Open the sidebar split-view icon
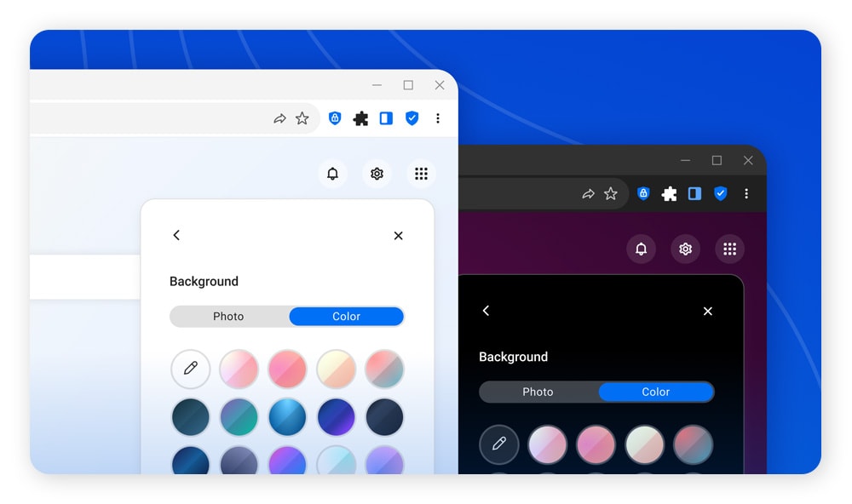The width and height of the screenshot is (852, 504). click(386, 118)
